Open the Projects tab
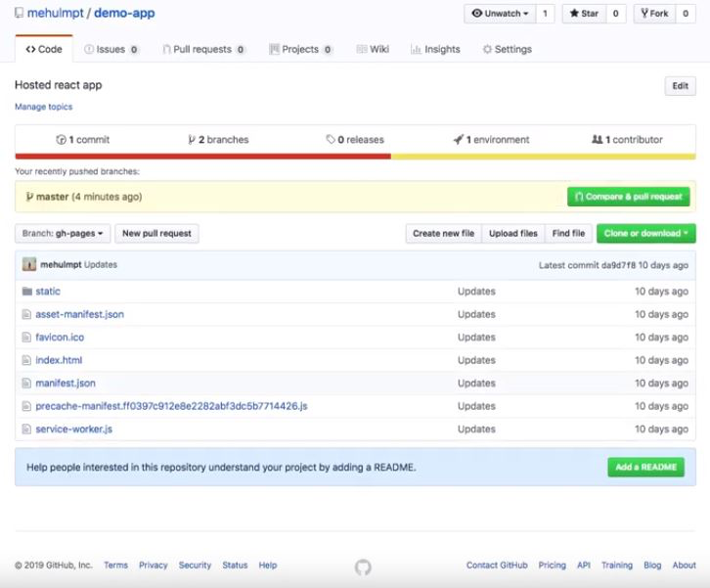 300,49
